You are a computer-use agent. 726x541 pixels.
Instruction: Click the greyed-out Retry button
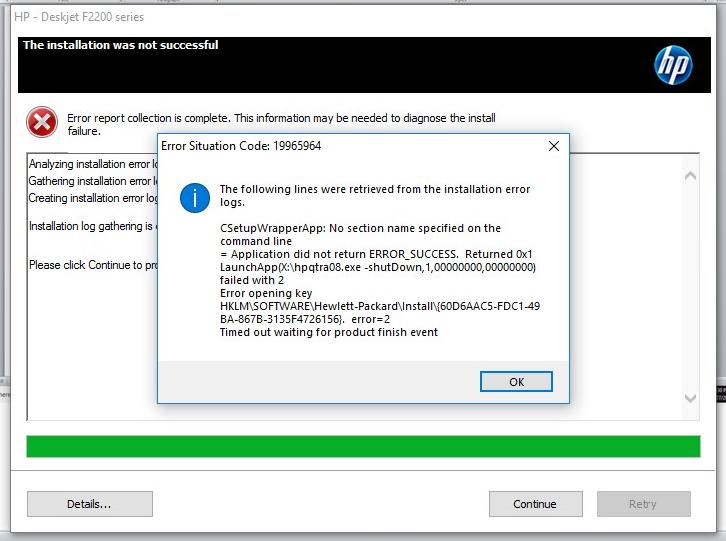click(x=643, y=504)
